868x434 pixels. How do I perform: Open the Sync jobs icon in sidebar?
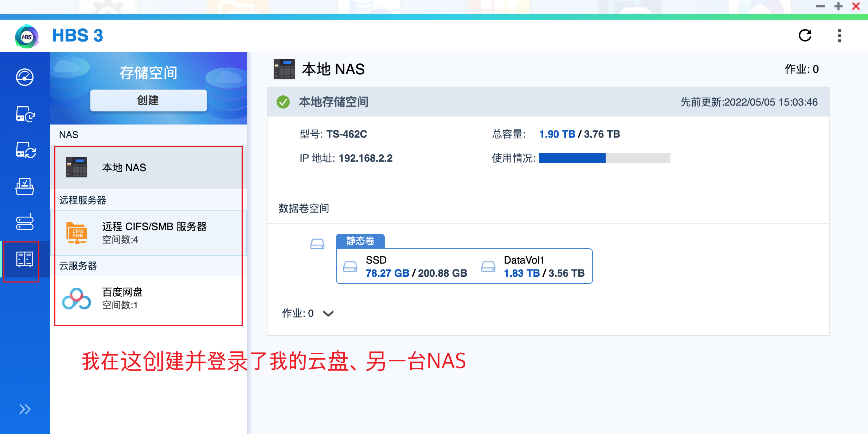pyautogui.click(x=25, y=150)
